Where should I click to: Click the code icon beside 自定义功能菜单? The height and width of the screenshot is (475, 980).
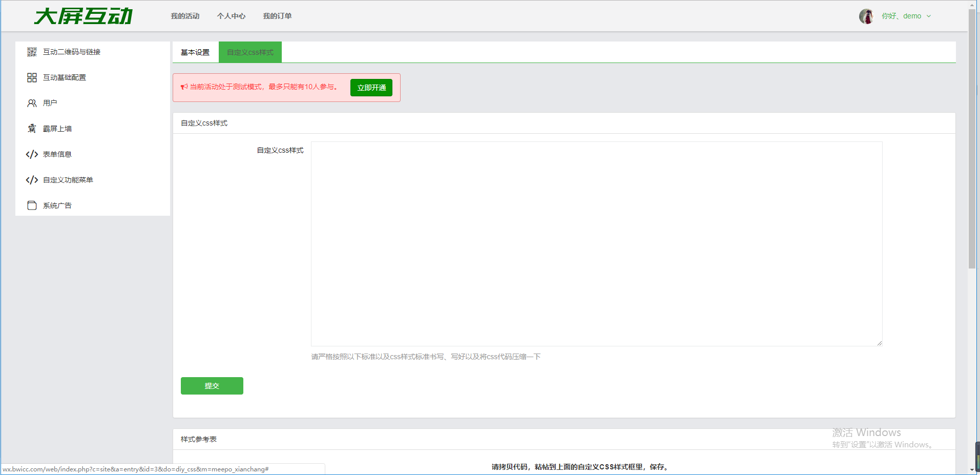pyautogui.click(x=32, y=180)
